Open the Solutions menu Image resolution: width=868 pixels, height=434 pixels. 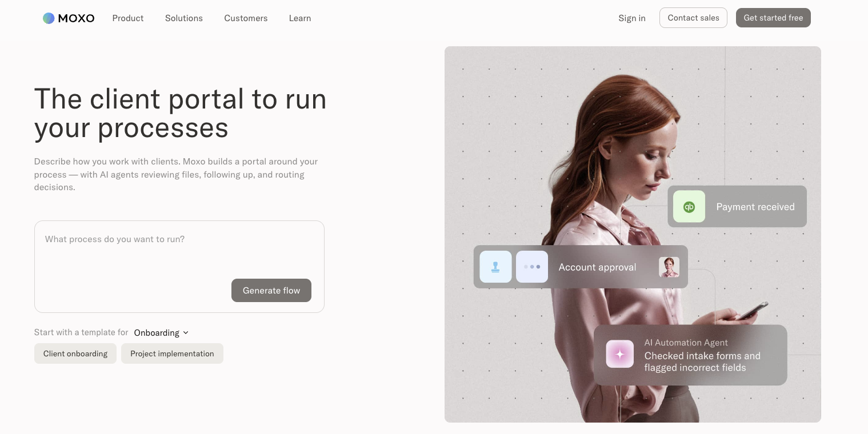click(183, 18)
